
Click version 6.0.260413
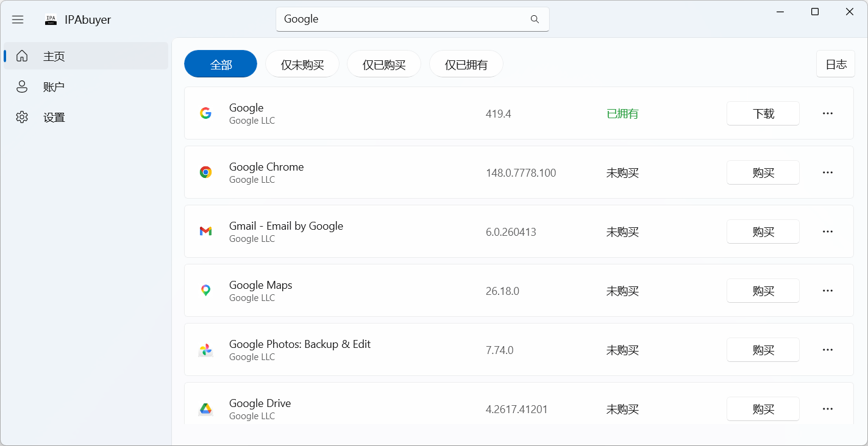point(511,232)
